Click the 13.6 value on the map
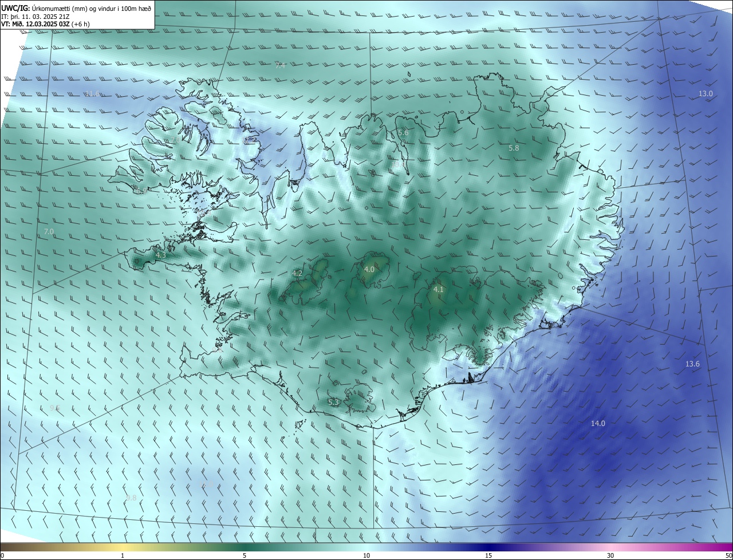 pyautogui.click(x=693, y=364)
